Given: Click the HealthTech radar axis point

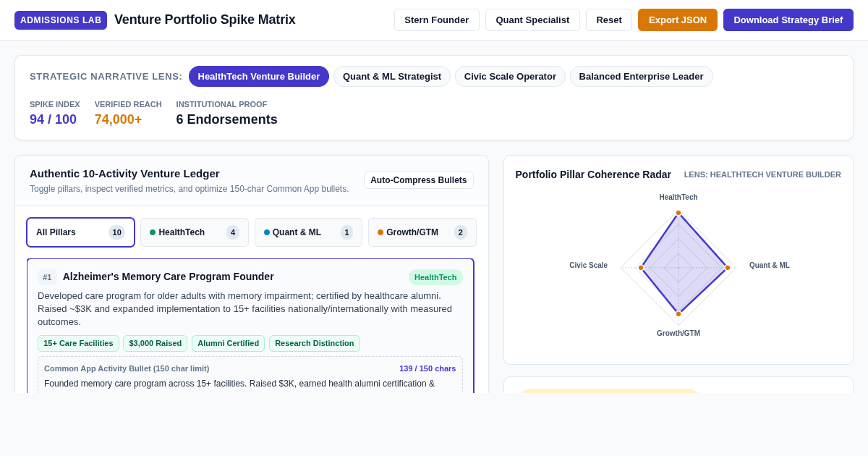Looking at the screenshot, I should click(x=678, y=213).
